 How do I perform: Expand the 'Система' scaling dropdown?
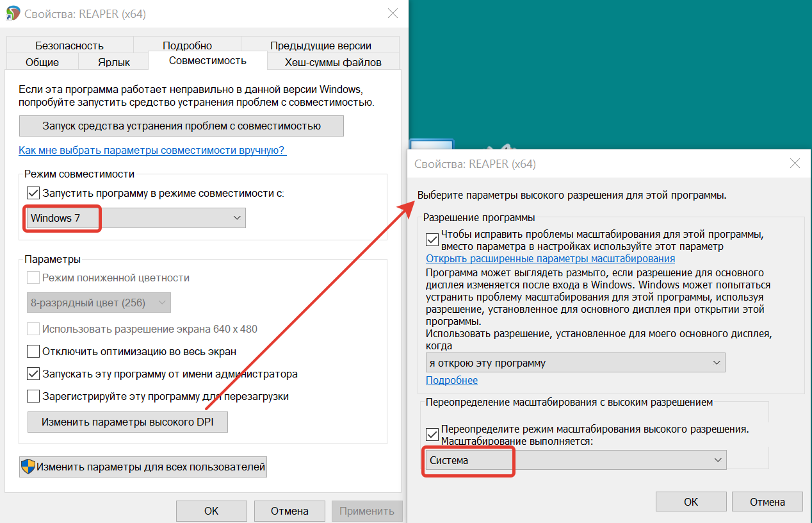point(576,460)
